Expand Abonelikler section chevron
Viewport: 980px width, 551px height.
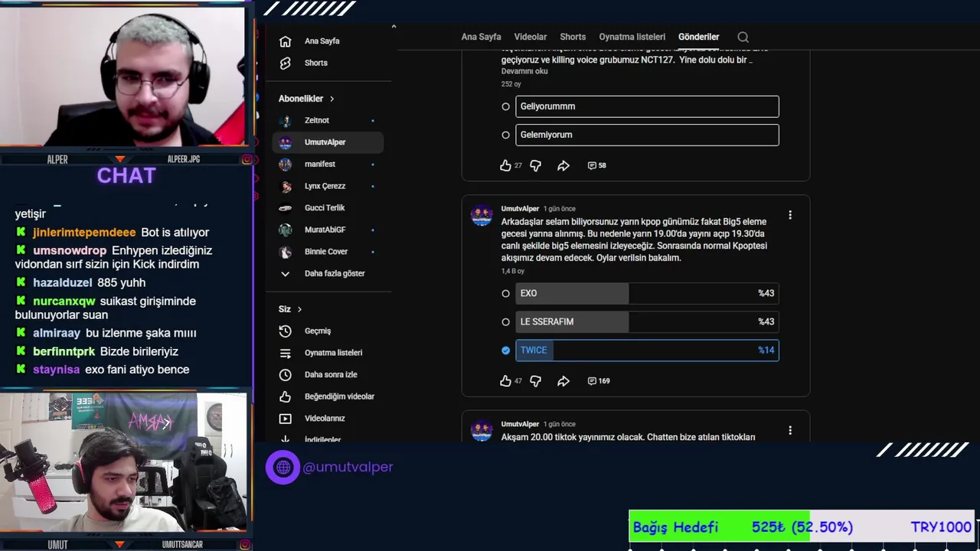332,99
